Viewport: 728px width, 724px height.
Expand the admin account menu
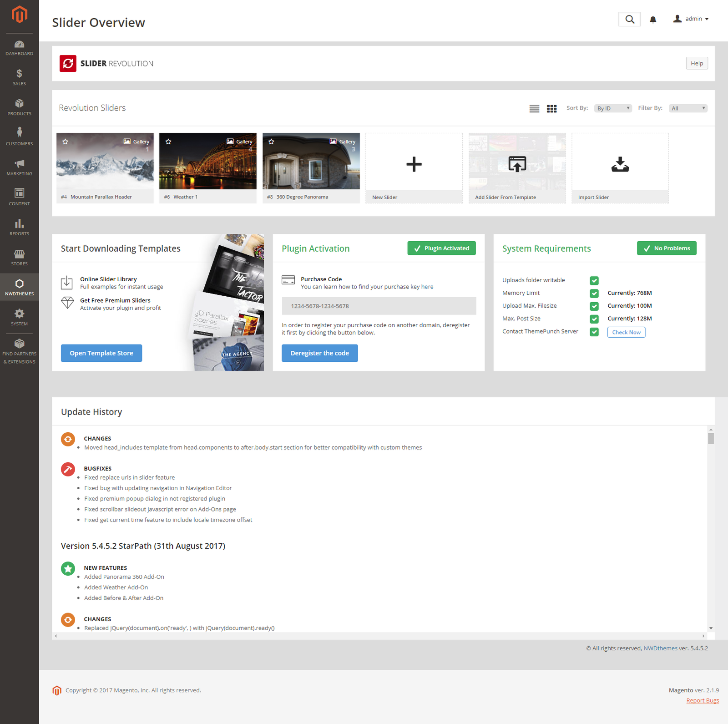coord(692,19)
